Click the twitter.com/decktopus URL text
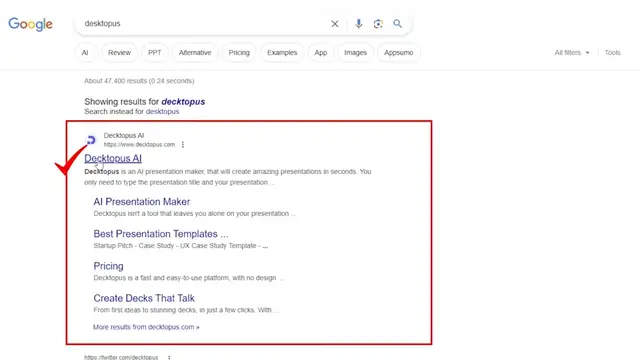 [121, 357]
